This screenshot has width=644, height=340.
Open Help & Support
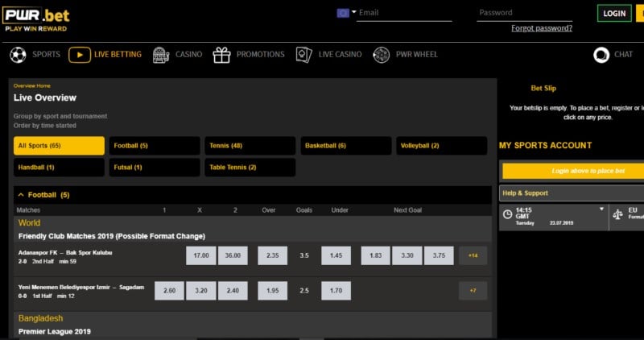click(x=572, y=193)
